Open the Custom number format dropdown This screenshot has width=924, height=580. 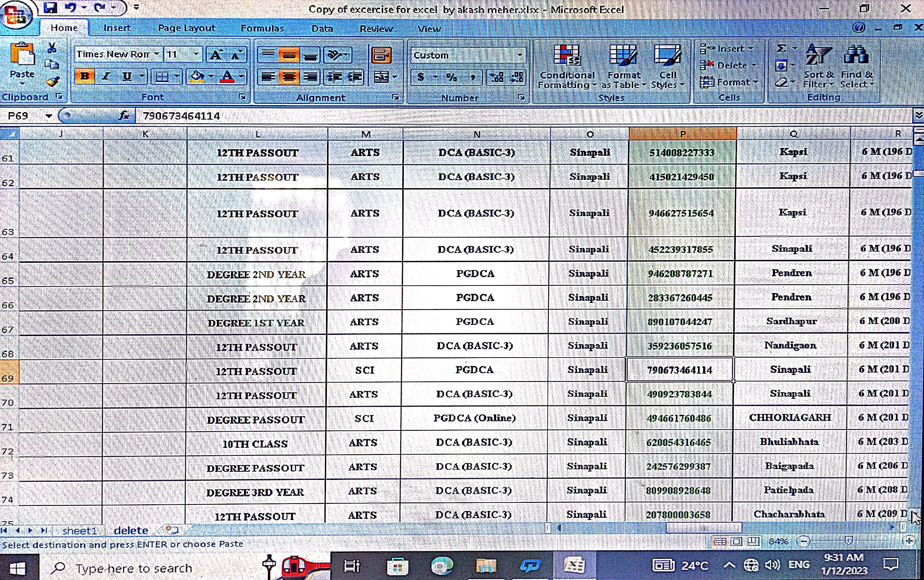[x=519, y=55]
